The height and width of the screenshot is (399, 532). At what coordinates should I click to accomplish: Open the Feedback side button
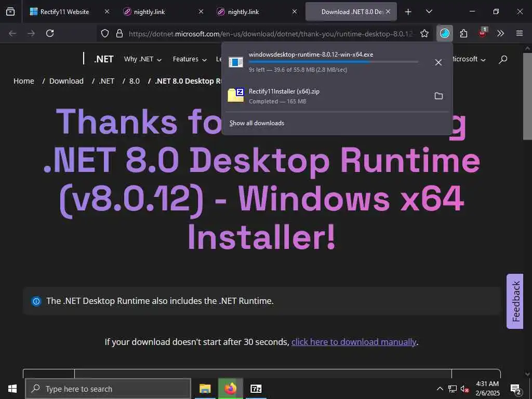(x=515, y=301)
